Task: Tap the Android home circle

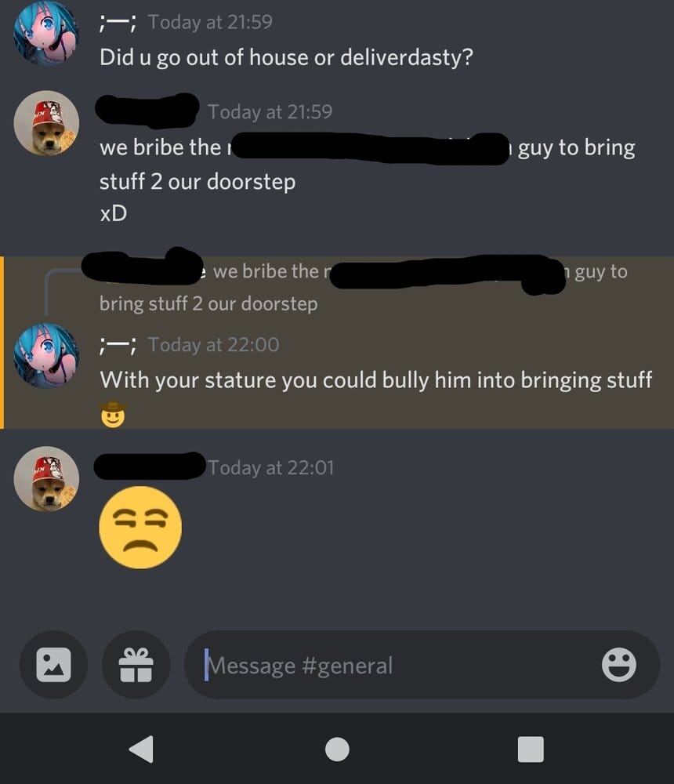Action: (x=337, y=749)
